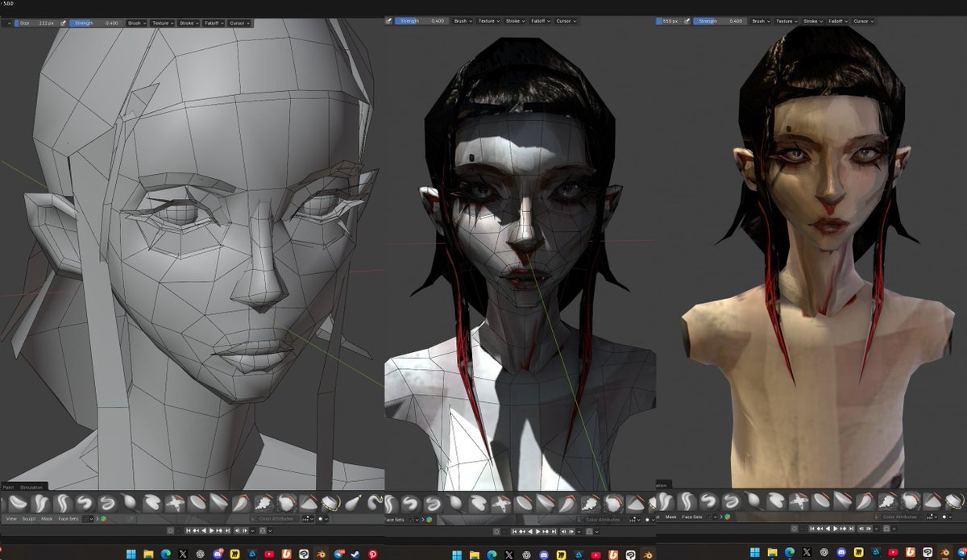Open the Sculpt menu in the footer
The width and height of the screenshot is (967, 560).
[x=29, y=518]
